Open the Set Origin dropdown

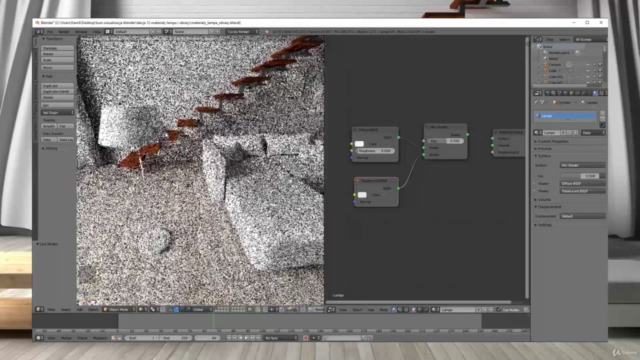[58, 112]
